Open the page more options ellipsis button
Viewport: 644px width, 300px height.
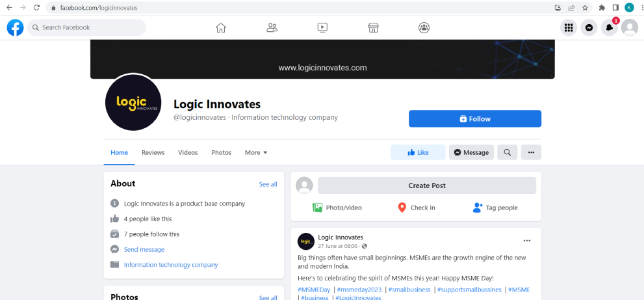pyautogui.click(x=531, y=152)
